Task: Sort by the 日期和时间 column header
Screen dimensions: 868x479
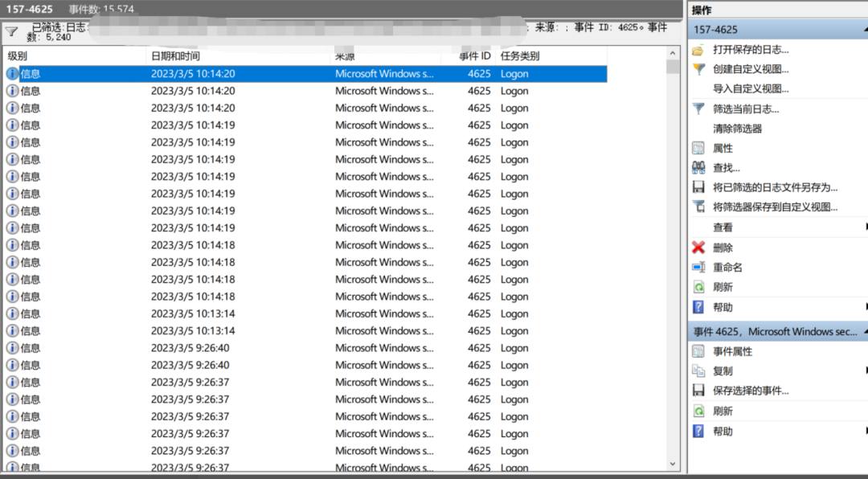Action: click(175, 56)
